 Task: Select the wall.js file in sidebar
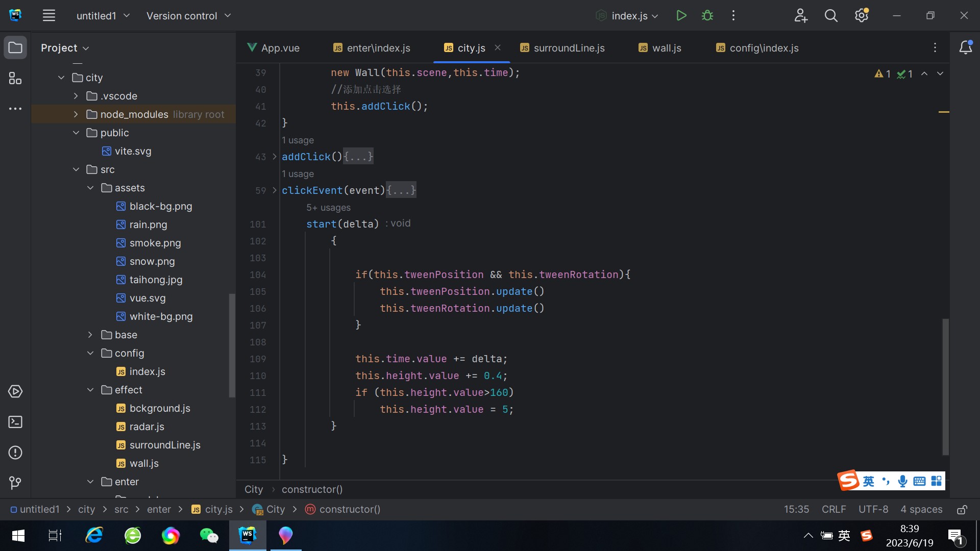[143, 463]
